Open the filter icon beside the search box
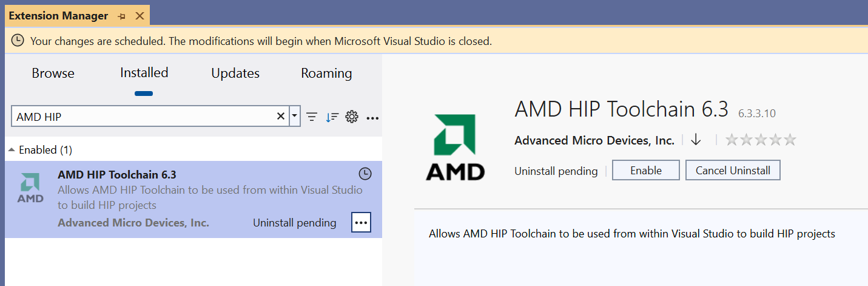The height and width of the screenshot is (286, 868). tap(312, 117)
